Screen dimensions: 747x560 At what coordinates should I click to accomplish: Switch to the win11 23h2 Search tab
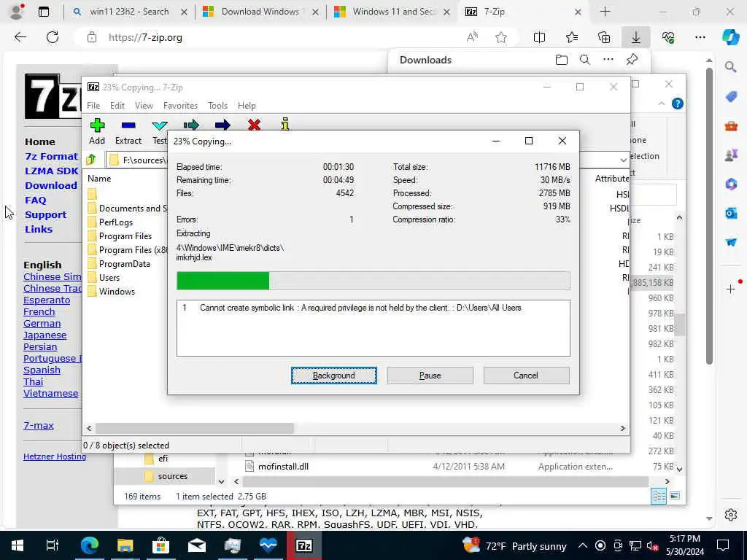128,12
